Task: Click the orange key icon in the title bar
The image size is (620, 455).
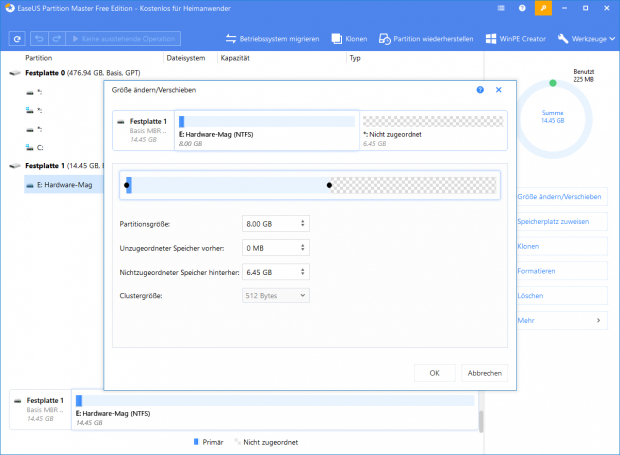Action: tap(544, 9)
